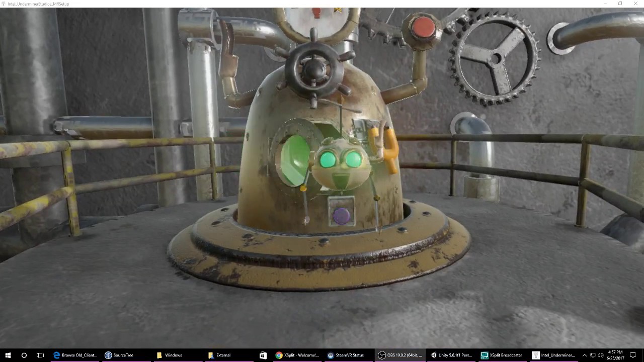This screenshot has width=644, height=362.
Task: Open the External folder taskbar item
Action: (x=228, y=355)
